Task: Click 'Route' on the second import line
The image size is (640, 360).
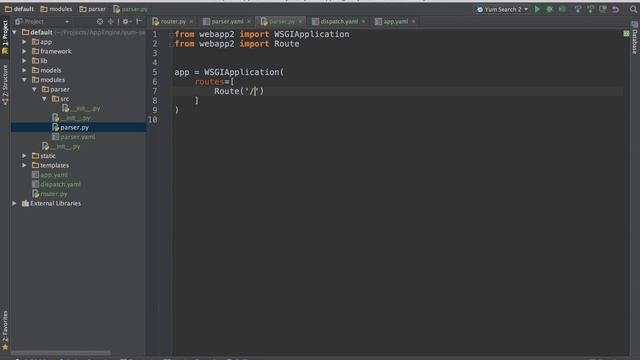Action: (x=287, y=44)
